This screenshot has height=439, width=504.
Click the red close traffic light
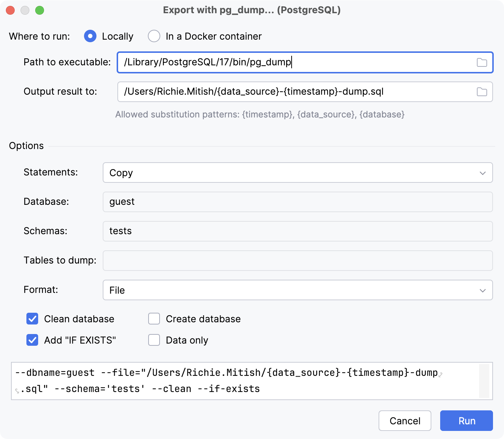(10, 10)
